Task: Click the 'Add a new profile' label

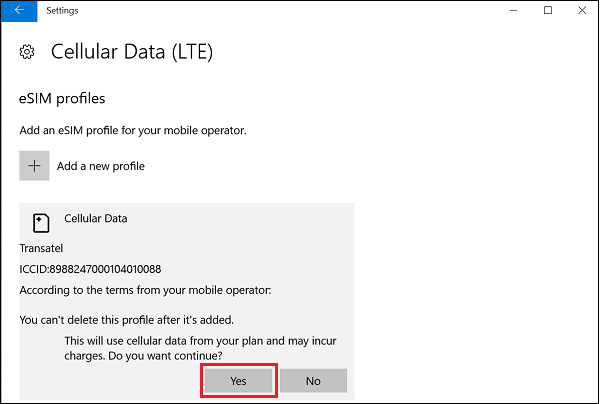Action: pos(101,166)
